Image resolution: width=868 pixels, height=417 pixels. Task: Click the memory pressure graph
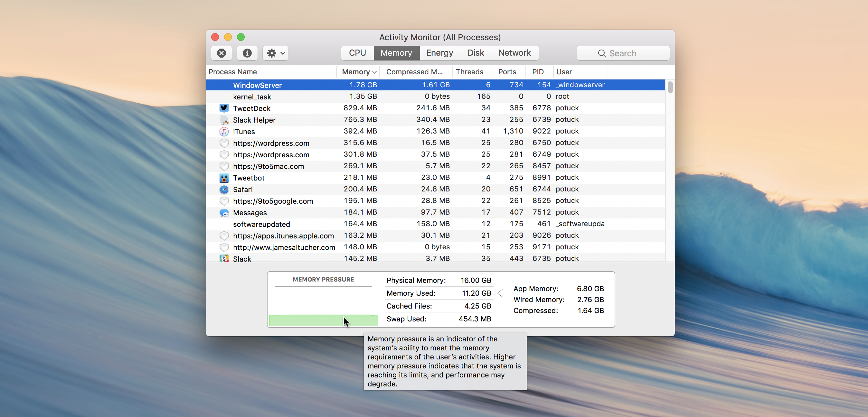tap(323, 321)
